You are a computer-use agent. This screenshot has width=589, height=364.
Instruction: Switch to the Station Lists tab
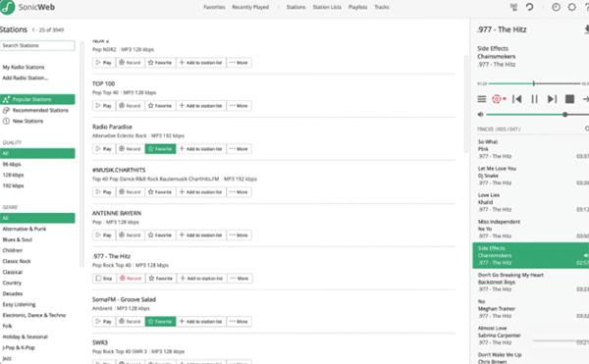pyautogui.click(x=327, y=7)
